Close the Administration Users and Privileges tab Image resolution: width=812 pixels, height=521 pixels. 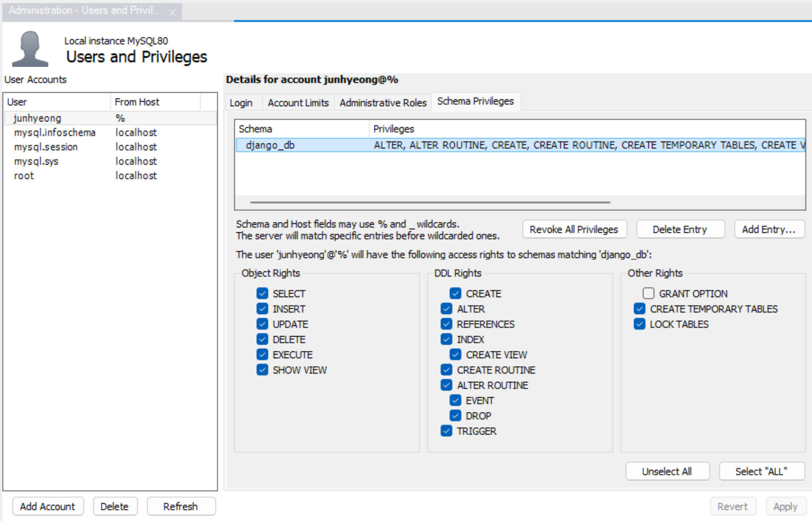pos(172,12)
